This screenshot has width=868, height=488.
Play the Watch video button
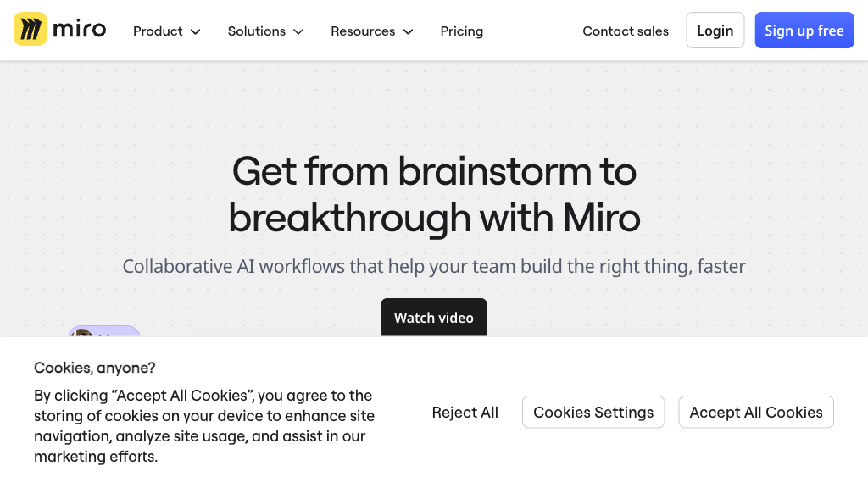click(434, 318)
